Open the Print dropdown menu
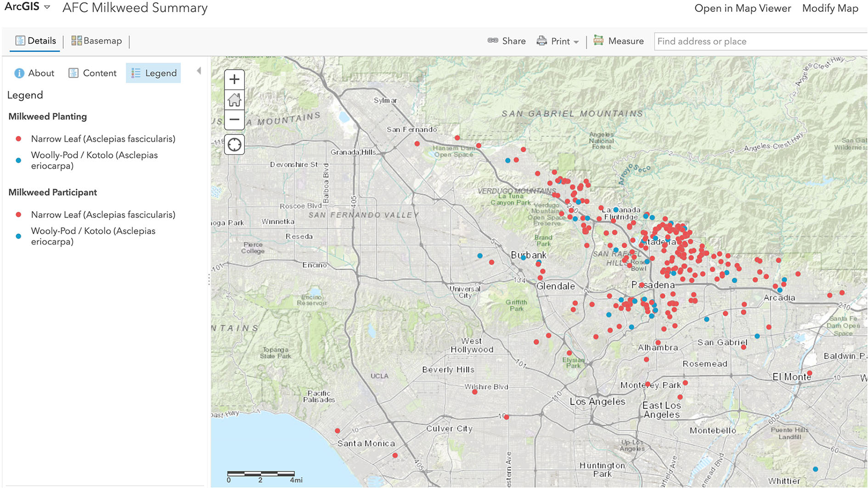868x488 pixels. tap(576, 42)
